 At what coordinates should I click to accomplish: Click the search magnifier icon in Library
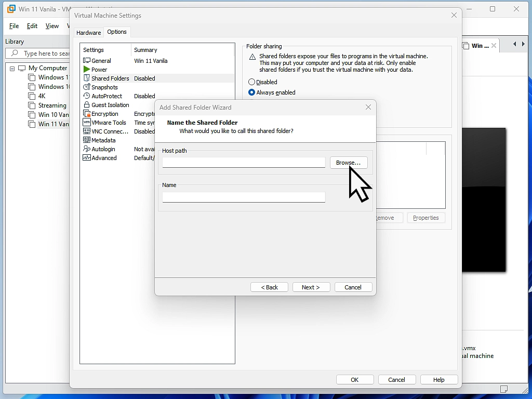(x=15, y=54)
